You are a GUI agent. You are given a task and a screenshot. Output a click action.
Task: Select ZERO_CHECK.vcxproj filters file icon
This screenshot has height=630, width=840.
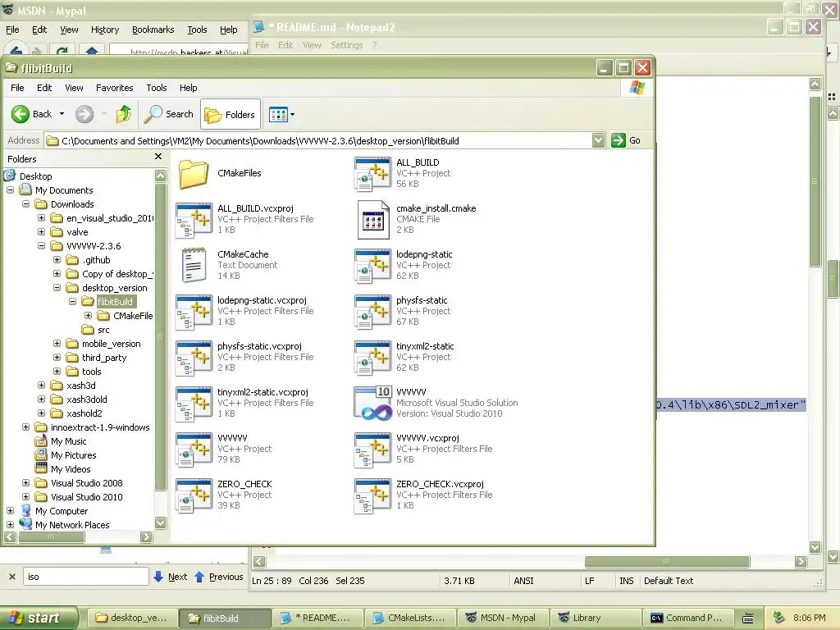[x=372, y=495]
